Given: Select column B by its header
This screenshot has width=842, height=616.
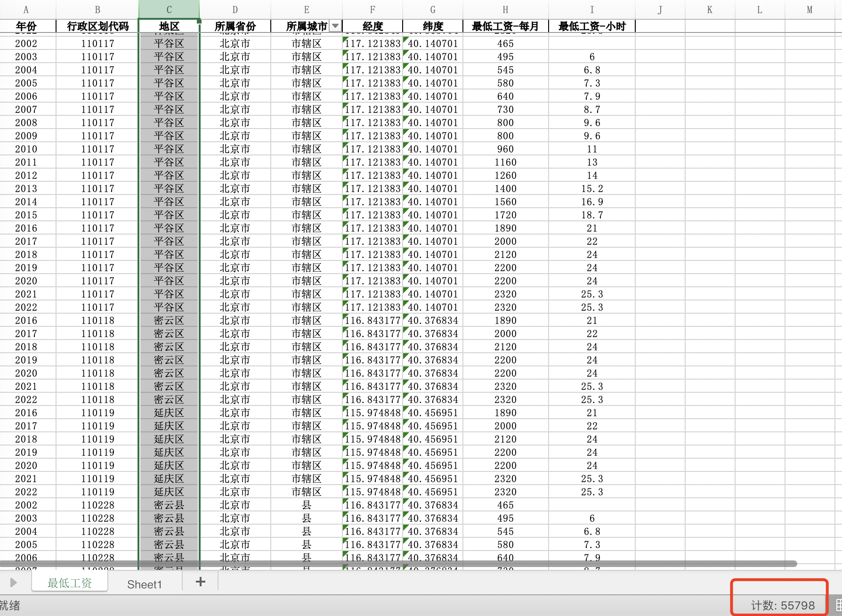Looking at the screenshot, I should coord(97,9).
